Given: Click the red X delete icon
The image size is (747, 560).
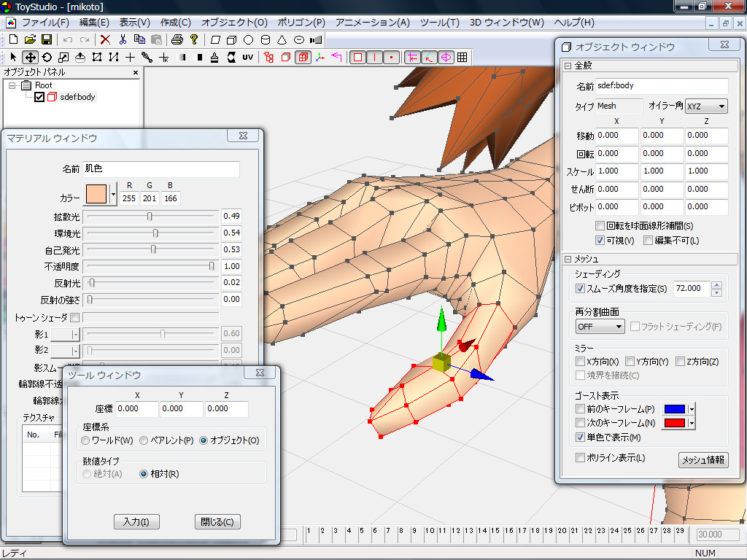Looking at the screenshot, I should click(x=106, y=39).
